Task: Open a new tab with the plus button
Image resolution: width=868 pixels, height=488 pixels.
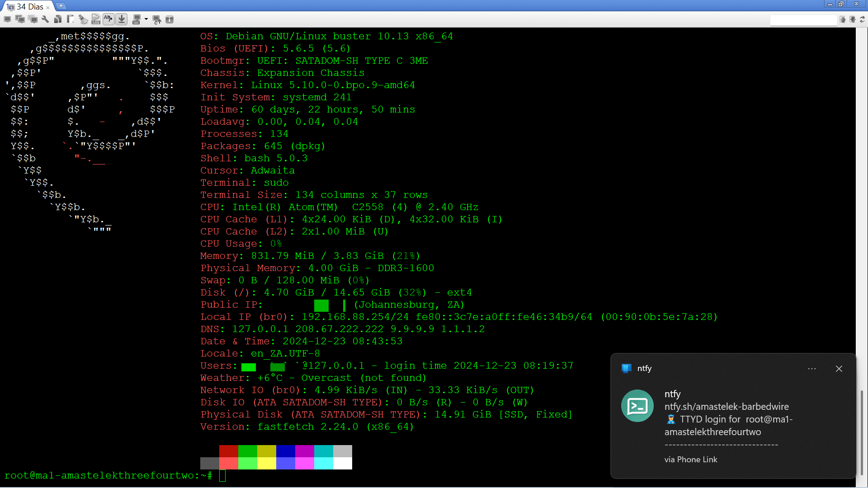Action: tap(60, 6)
